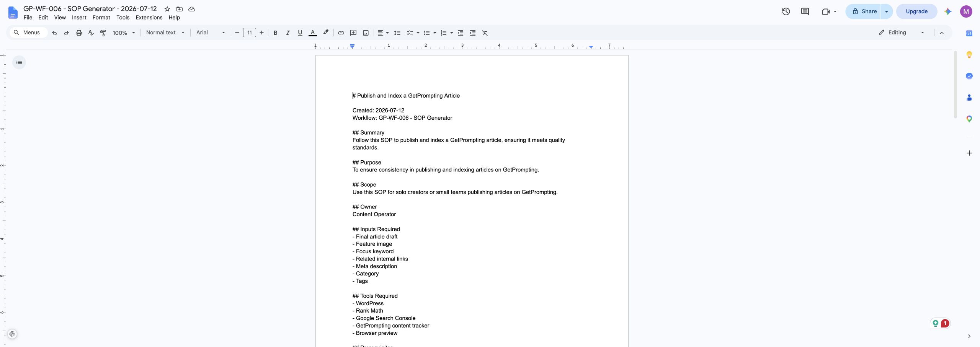This screenshot has height=347, width=980.
Task: Open numbered list options dropdown
Action: pos(452,33)
